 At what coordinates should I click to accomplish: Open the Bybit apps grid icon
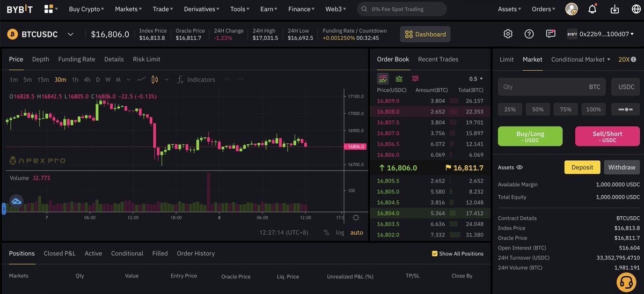point(49,9)
